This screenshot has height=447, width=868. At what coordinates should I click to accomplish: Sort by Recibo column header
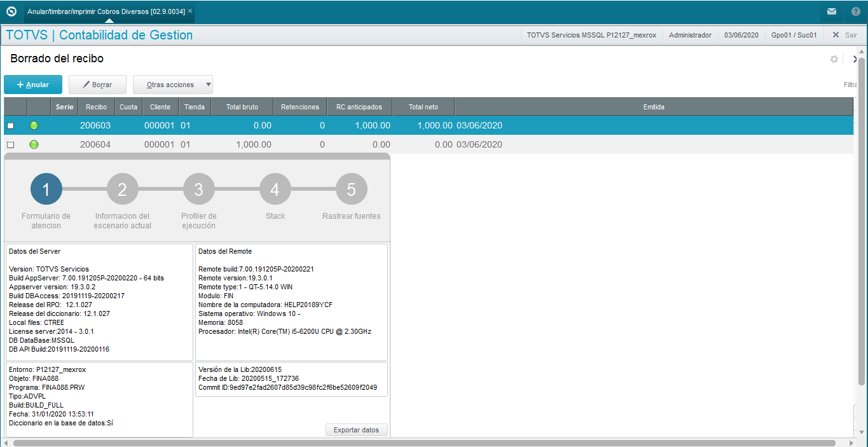click(96, 107)
